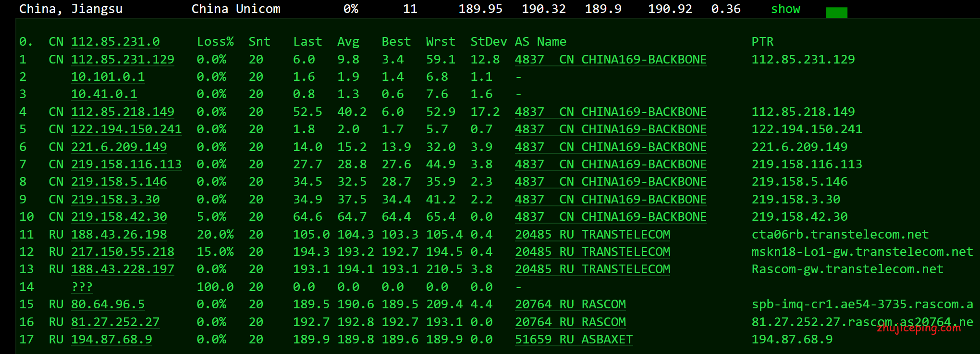
Task: Open AS 51659 RU ASBAXET link
Action: coord(574,340)
